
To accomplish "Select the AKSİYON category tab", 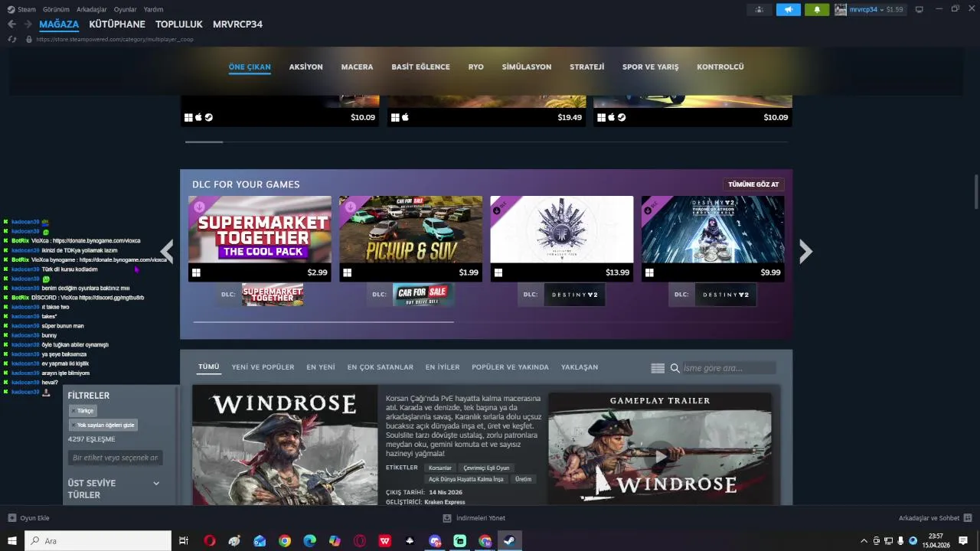I will tap(306, 67).
